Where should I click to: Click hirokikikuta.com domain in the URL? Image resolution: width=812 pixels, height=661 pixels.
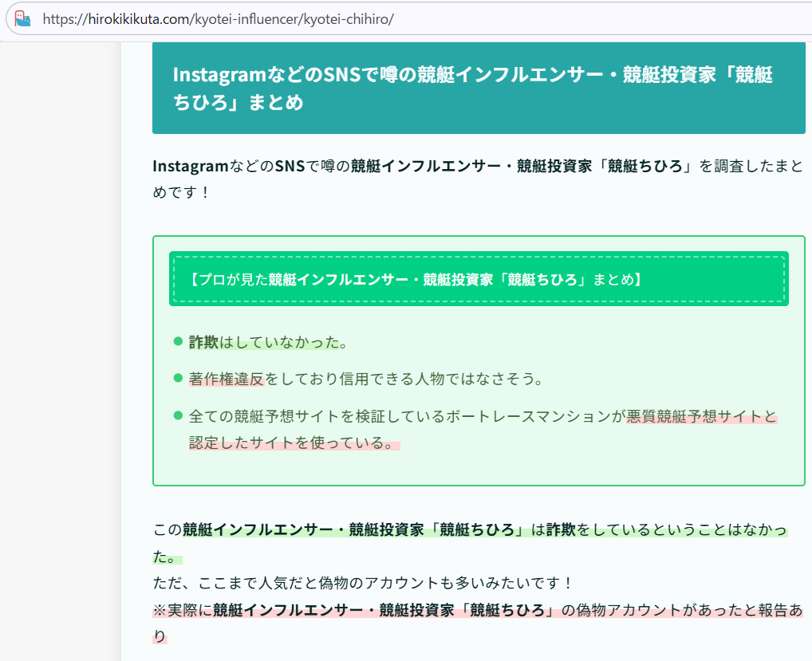[x=136, y=18]
